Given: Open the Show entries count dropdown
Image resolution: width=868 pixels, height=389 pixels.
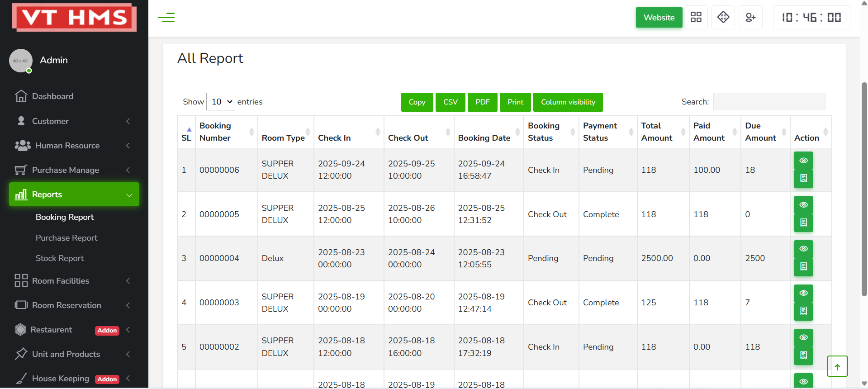Looking at the screenshot, I should pos(221,102).
